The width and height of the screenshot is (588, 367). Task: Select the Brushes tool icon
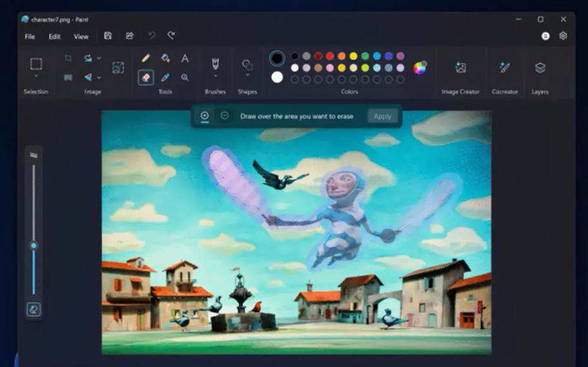pyautogui.click(x=215, y=64)
